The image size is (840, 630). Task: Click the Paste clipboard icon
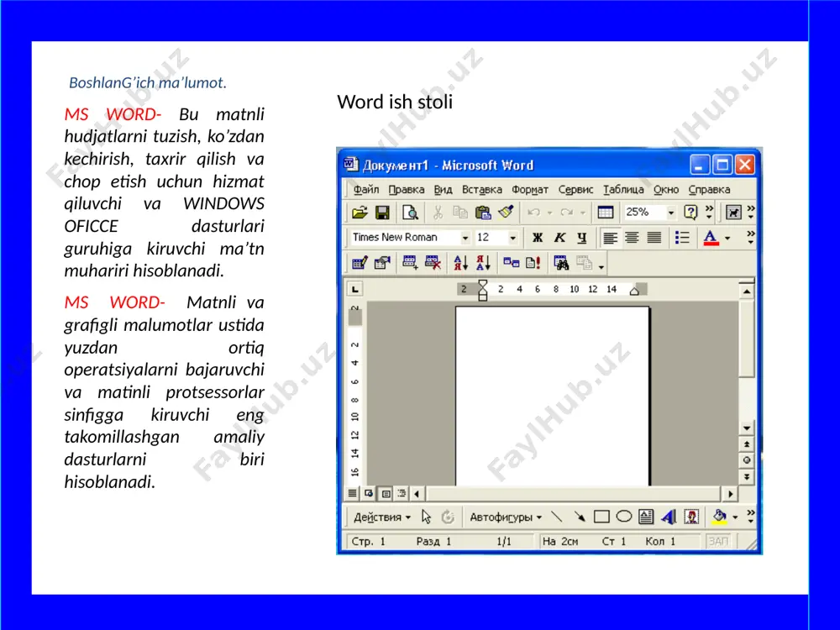[483, 213]
